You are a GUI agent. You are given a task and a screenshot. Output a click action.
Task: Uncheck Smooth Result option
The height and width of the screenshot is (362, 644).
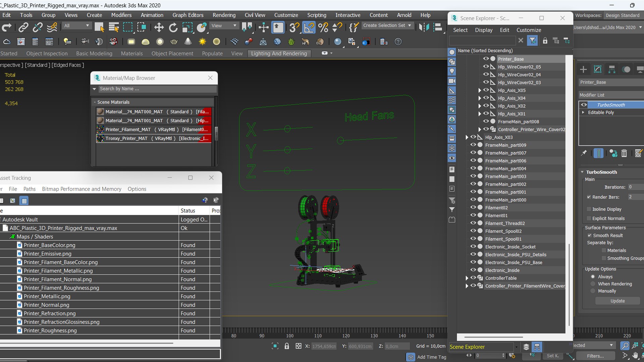pos(589,235)
